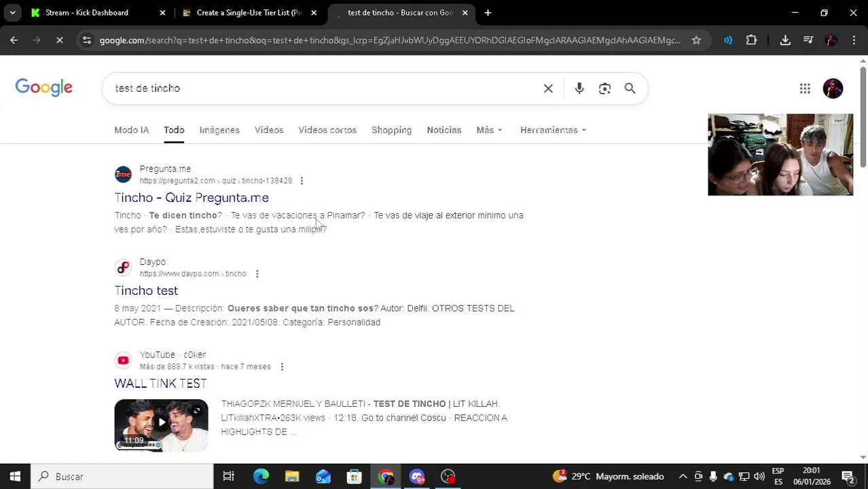
Task: Launch Microsoft Edge from the taskbar
Action: (x=261, y=476)
